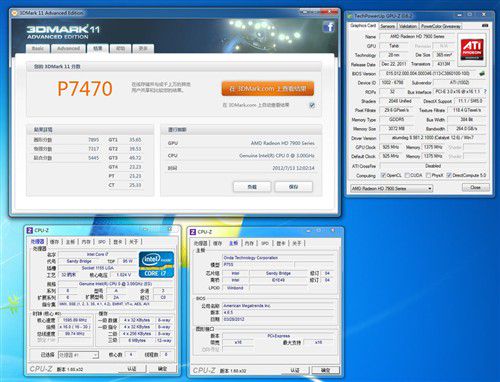This screenshot has height=382, width=500.
Task: Toggle the DirectCompute 5.0 checkbox in GPU-Z
Action: 449,175
